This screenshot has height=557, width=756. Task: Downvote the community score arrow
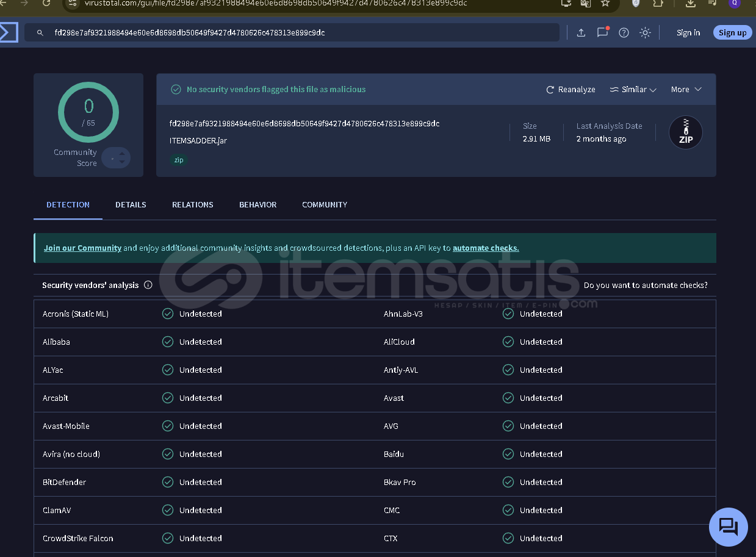122,162
